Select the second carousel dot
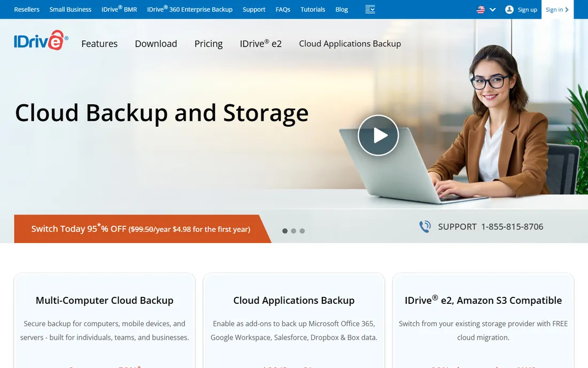The height and width of the screenshot is (368, 588). [x=293, y=231]
